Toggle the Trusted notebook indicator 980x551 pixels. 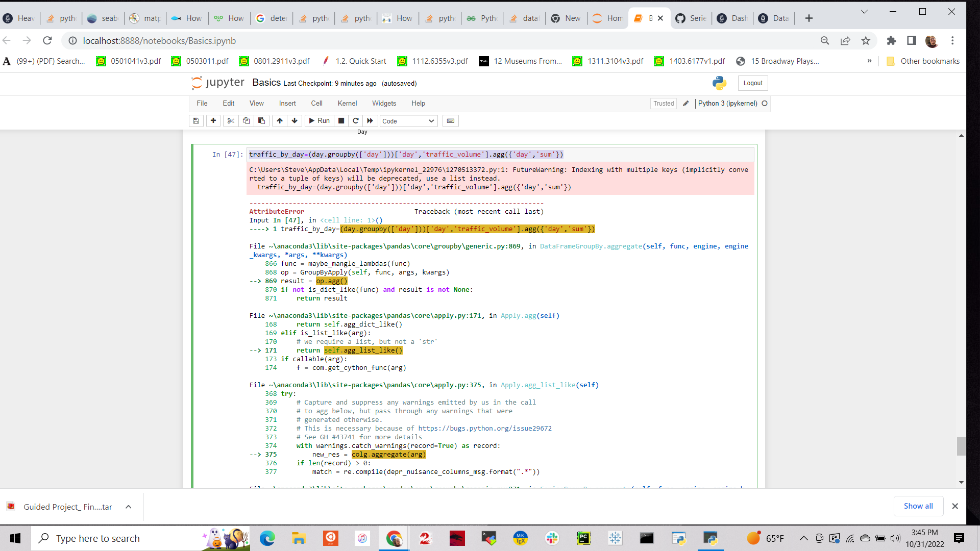(x=664, y=104)
